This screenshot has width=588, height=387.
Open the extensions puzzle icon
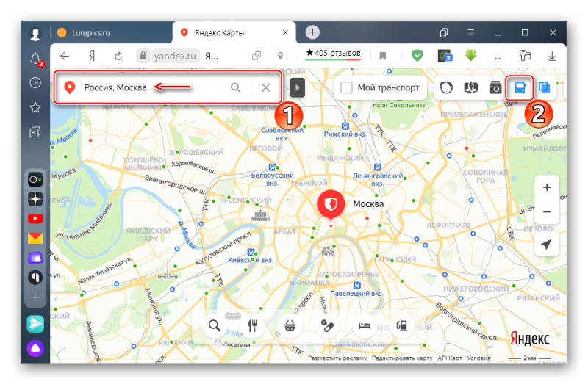coord(525,56)
